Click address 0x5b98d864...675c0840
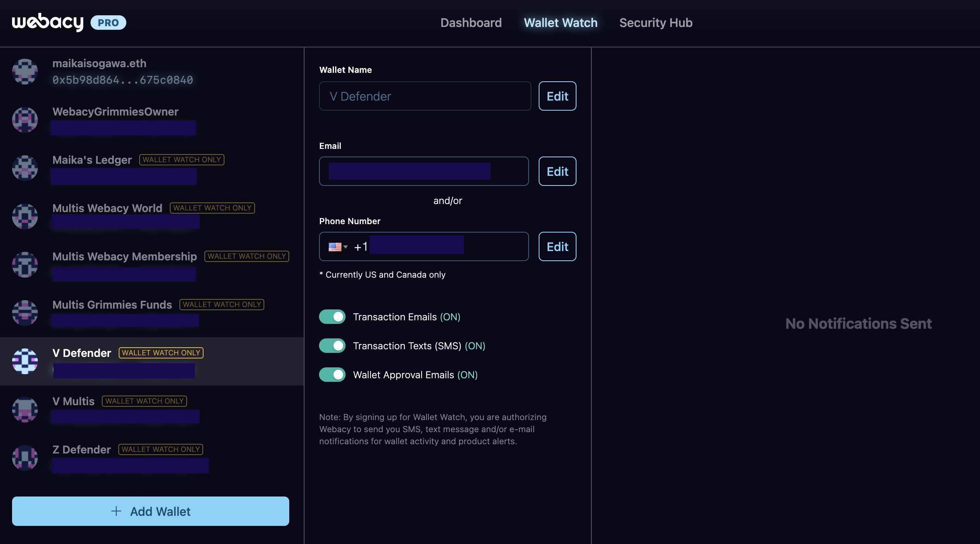The image size is (980, 544). (x=123, y=80)
